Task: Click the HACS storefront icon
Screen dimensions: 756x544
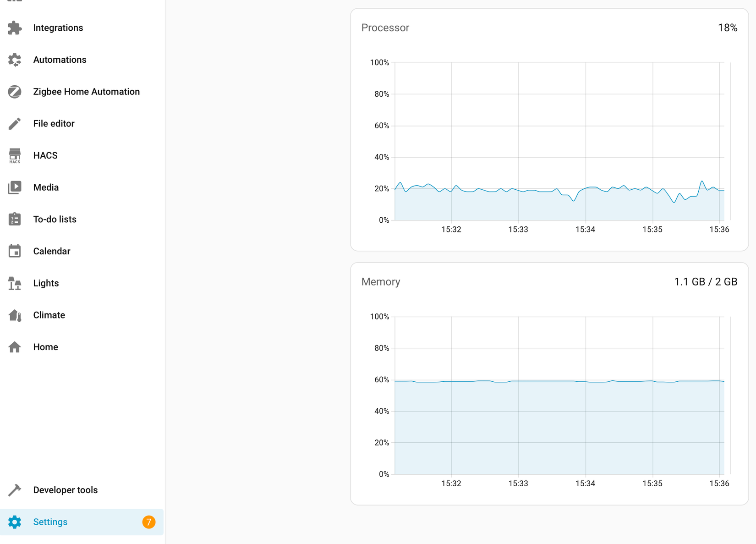Action: click(x=15, y=155)
